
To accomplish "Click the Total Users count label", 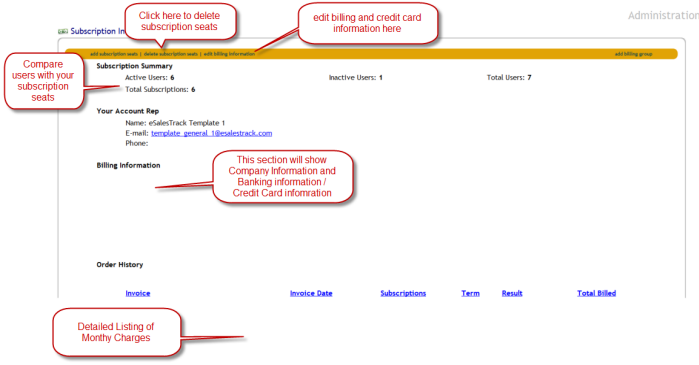I will [509, 78].
